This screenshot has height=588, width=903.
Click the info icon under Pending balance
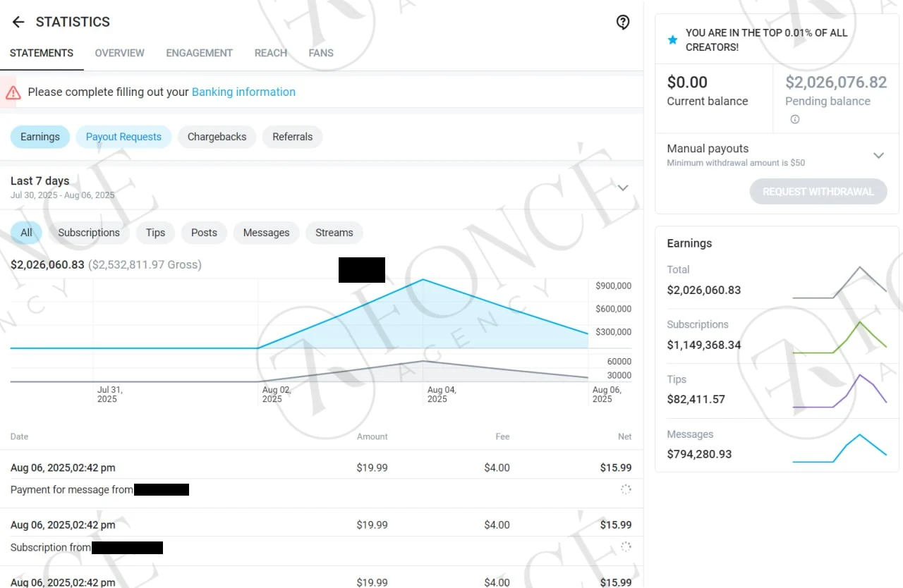point(795,119)
